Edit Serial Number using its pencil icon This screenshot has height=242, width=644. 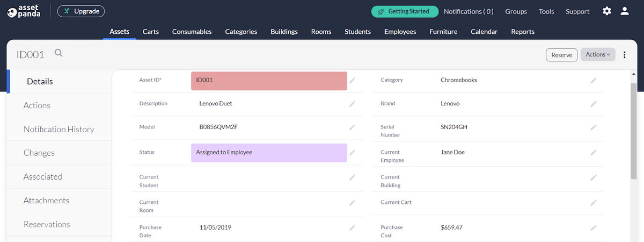point(594,127)
